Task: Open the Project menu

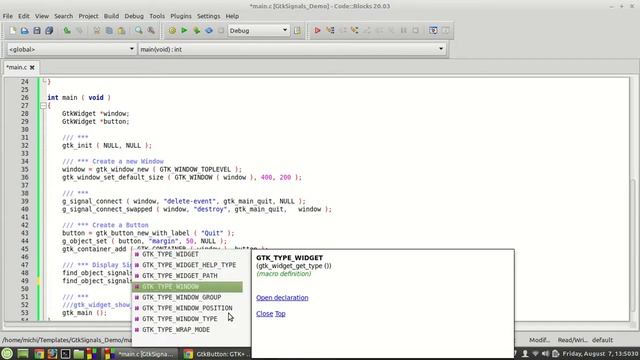Action: (x=89, y=16)
